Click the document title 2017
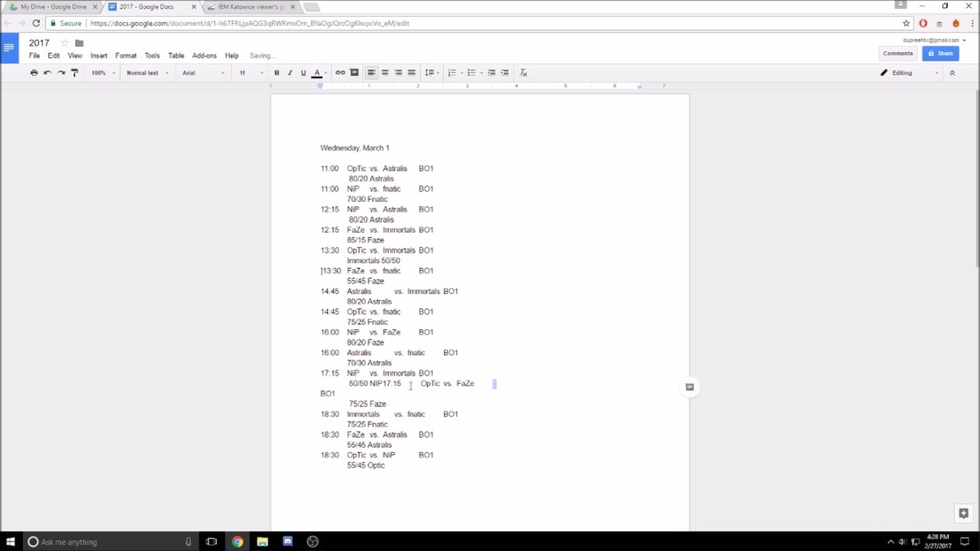 (x=39, y=43)
